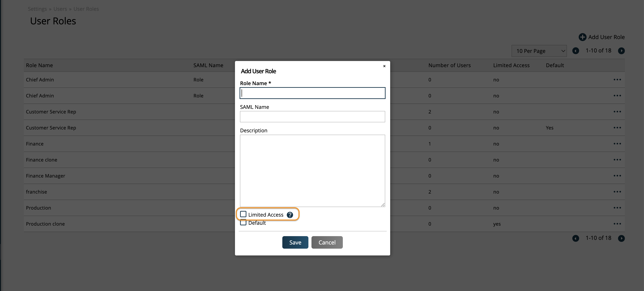Go to next page using top arrow
Viewport: 644px width, 291px height.
pyautogui.click(x=621, y=51)
